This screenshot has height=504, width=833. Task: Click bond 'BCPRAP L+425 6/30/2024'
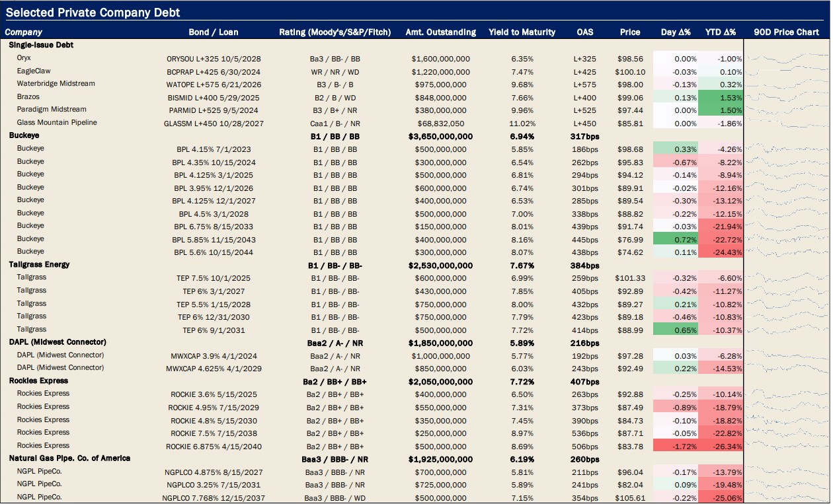pos(214,72)
